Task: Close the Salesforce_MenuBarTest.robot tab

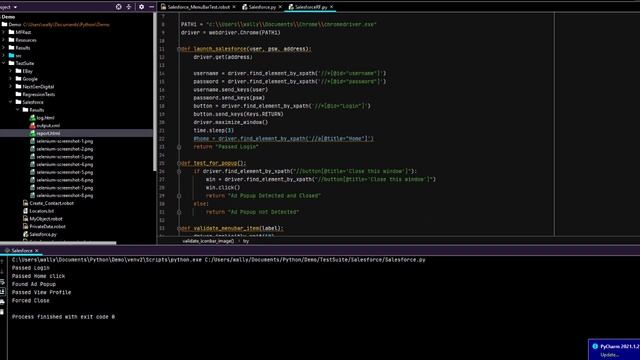Action: [234, 7]
